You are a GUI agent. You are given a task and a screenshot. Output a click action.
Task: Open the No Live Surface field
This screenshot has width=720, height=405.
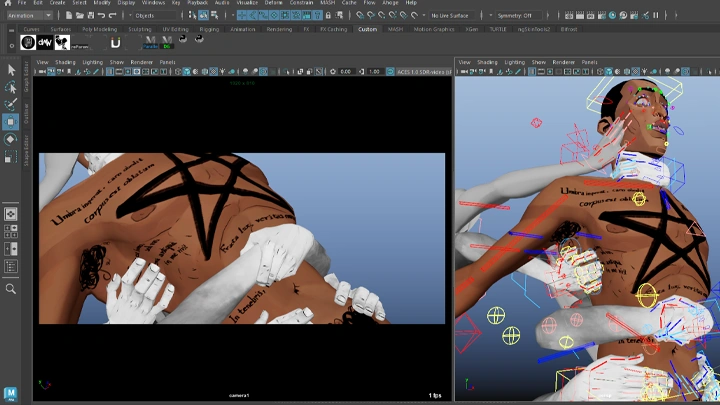click(x=452, y=15)
